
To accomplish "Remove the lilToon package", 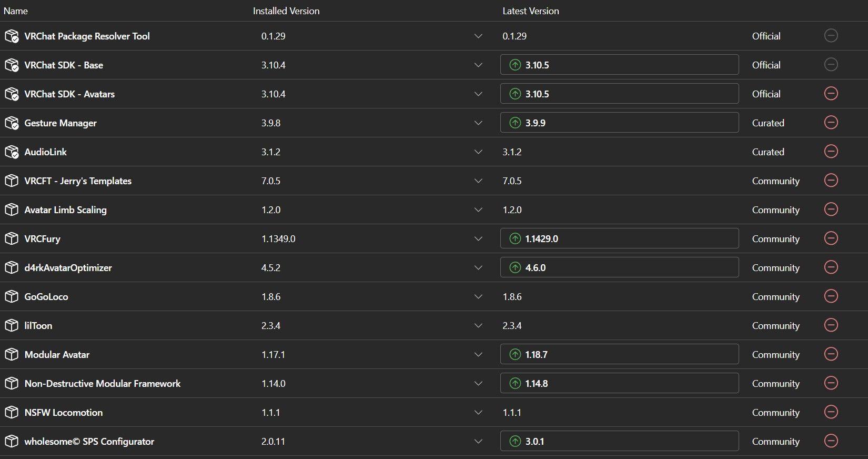I will click(831, 325).
